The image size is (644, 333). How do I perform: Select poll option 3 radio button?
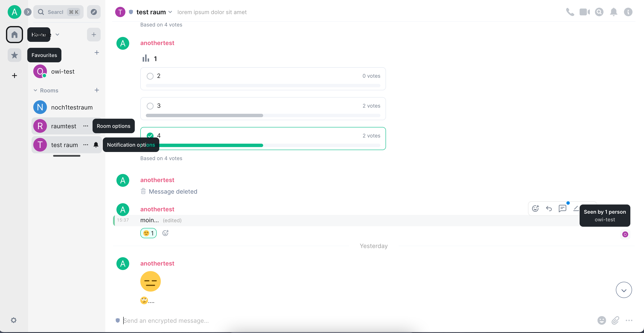pyautogui.click(x=150, y=106)
